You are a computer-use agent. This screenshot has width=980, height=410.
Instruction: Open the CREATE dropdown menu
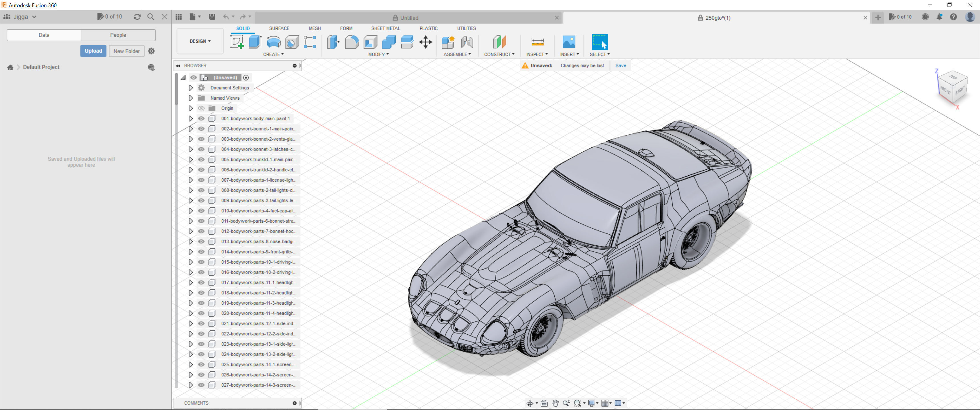point(273,54)
